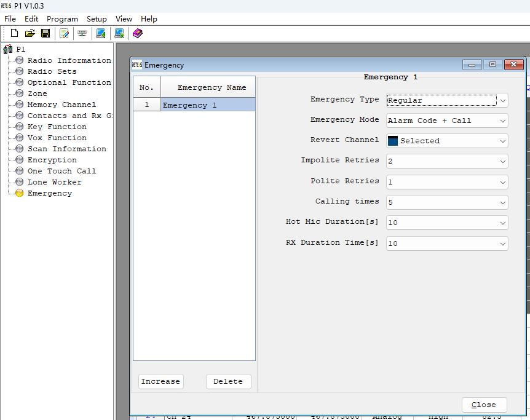Expand the Impolite Retries dropdown
Screen dimensions: 530x420
(447, 161)
